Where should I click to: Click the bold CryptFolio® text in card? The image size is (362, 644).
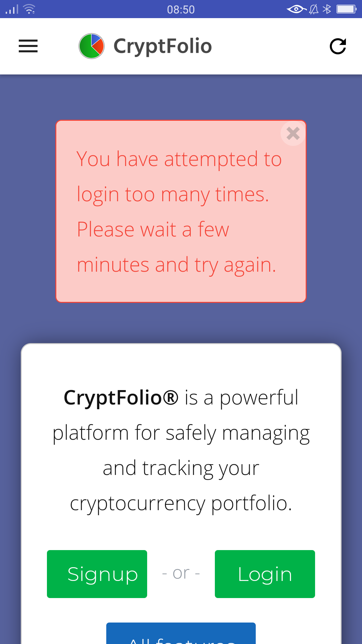(x=121, y=398)
